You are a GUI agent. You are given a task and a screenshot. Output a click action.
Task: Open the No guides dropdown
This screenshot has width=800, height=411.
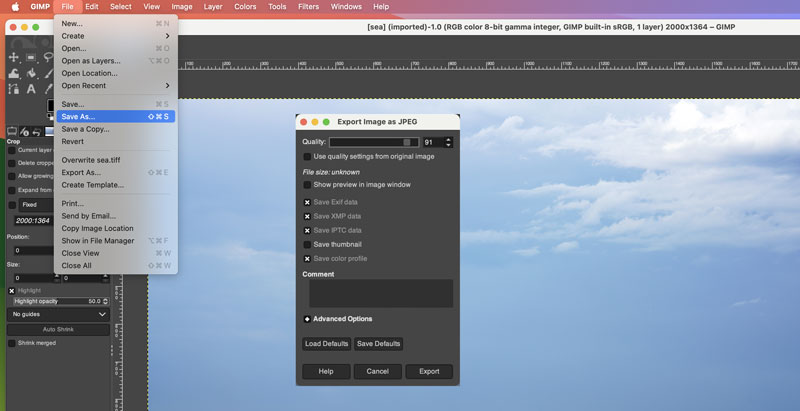tap(59, 314)
